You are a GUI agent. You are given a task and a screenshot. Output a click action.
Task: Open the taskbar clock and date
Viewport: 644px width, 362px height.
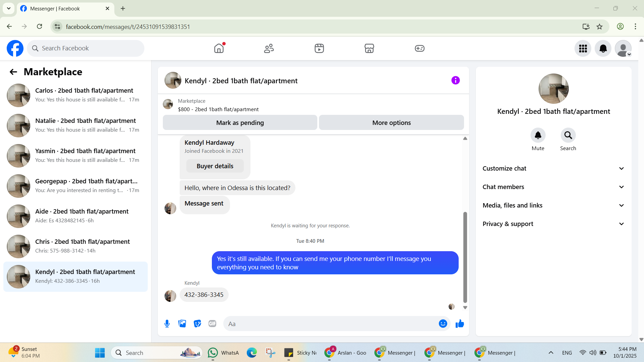click(625, 353)
